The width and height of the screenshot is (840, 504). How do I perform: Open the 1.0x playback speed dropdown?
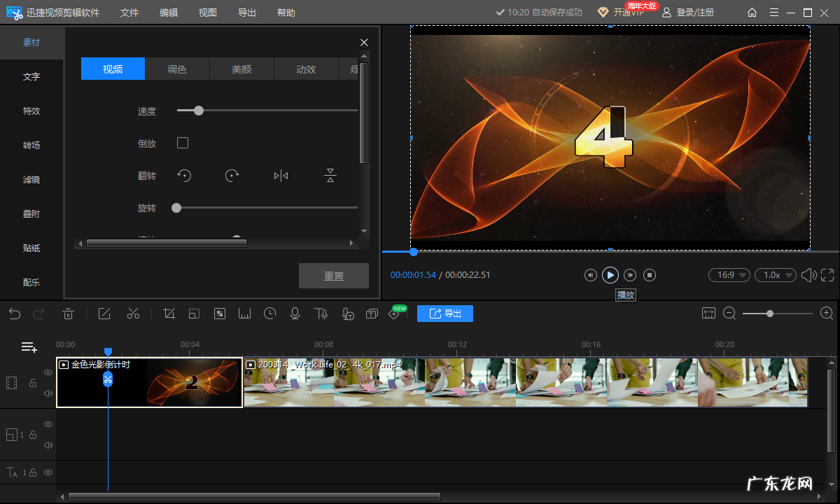[x=776, y=275]
